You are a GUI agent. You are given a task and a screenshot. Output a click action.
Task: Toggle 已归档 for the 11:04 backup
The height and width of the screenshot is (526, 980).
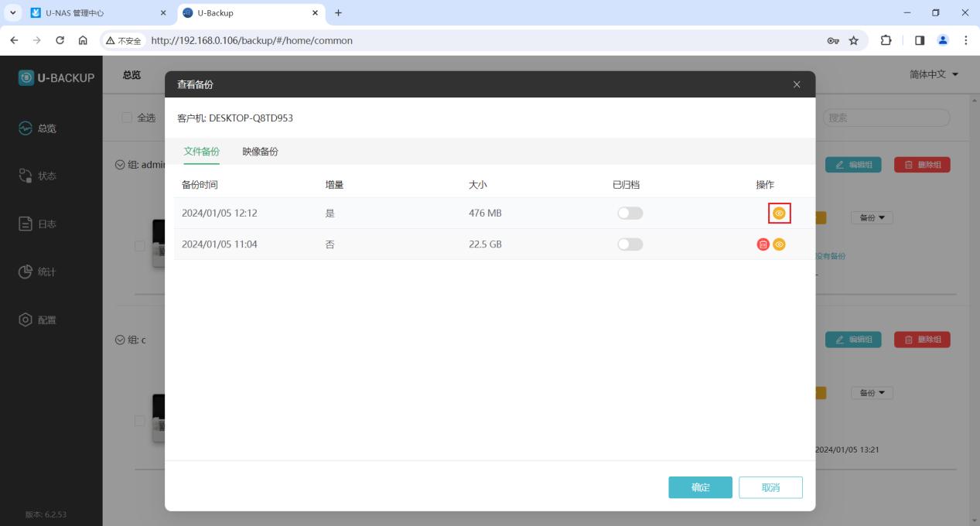coord(630,244)
